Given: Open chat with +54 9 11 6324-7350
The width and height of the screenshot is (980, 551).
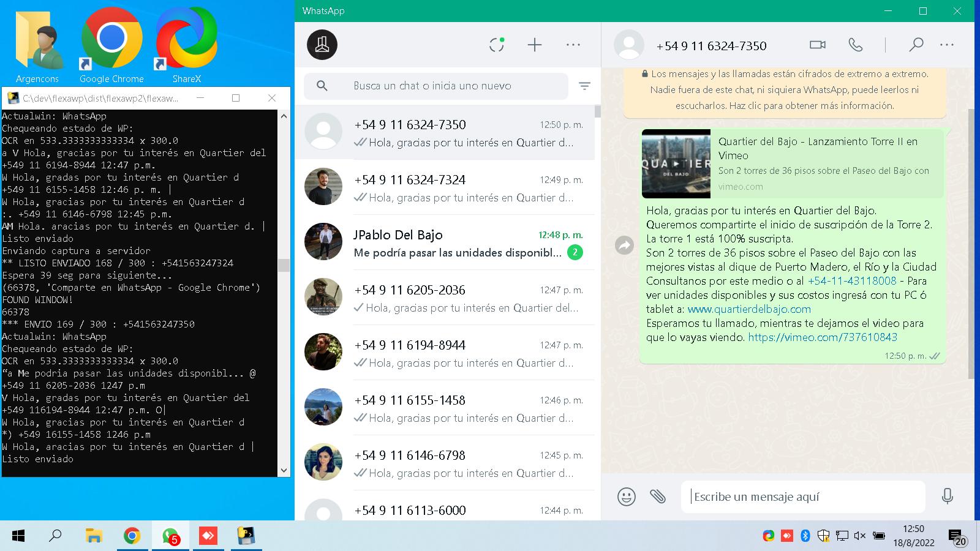Looking at the screenshot, I should click(x=445, y=132).
